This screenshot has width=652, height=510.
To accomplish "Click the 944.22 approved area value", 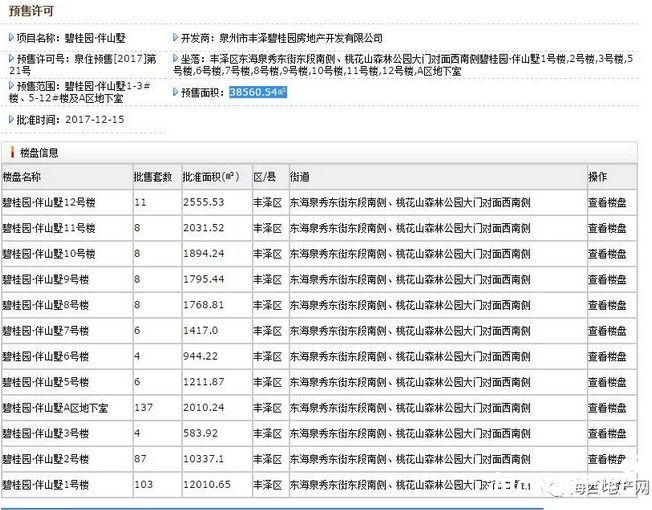I will (x=200, y=356).
